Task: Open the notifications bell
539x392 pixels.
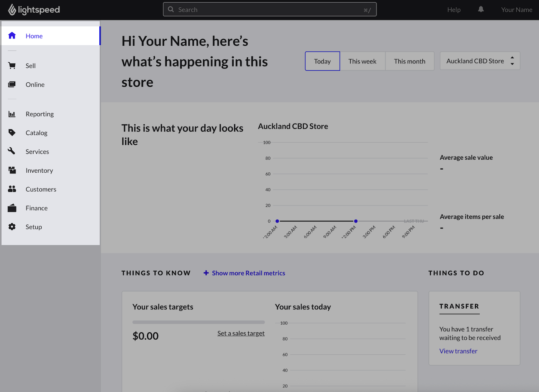Action: [x=480, y=9]
